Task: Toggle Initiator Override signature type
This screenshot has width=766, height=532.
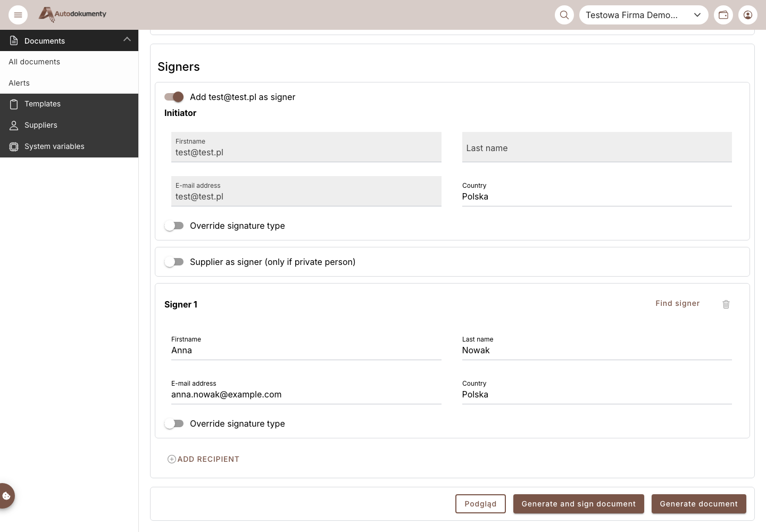Action: pyautogui.click(x=174, y=226)
